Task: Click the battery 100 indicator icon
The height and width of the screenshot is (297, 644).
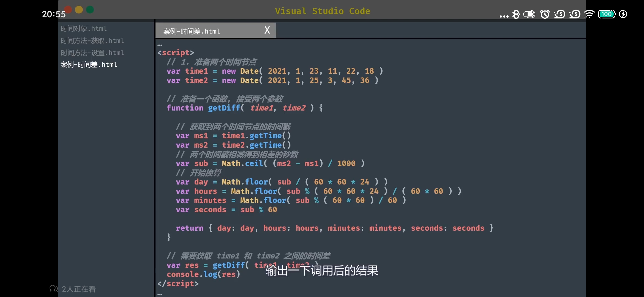Action: (x=607, y=14)
